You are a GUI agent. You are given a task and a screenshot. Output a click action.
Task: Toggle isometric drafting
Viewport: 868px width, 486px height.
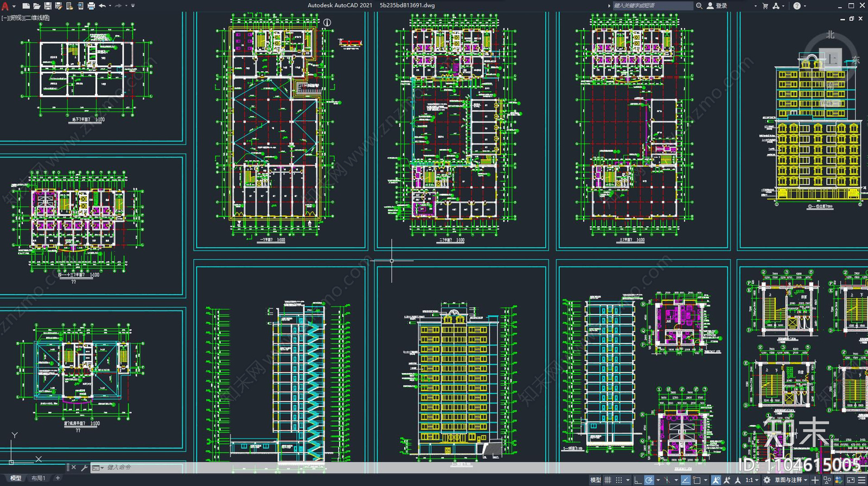pyautogui.click(x=667, y=480)
